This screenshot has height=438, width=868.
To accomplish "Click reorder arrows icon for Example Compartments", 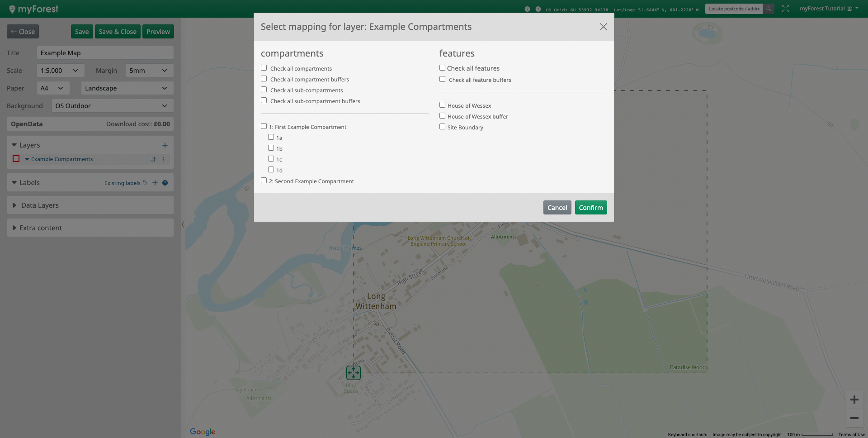I will coord(153,159).
